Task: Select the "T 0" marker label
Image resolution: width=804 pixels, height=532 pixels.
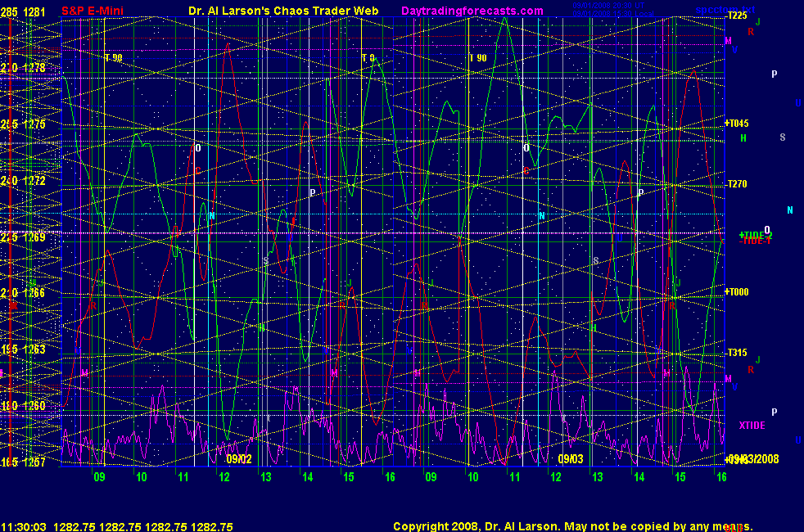Action: pos(368,58)
